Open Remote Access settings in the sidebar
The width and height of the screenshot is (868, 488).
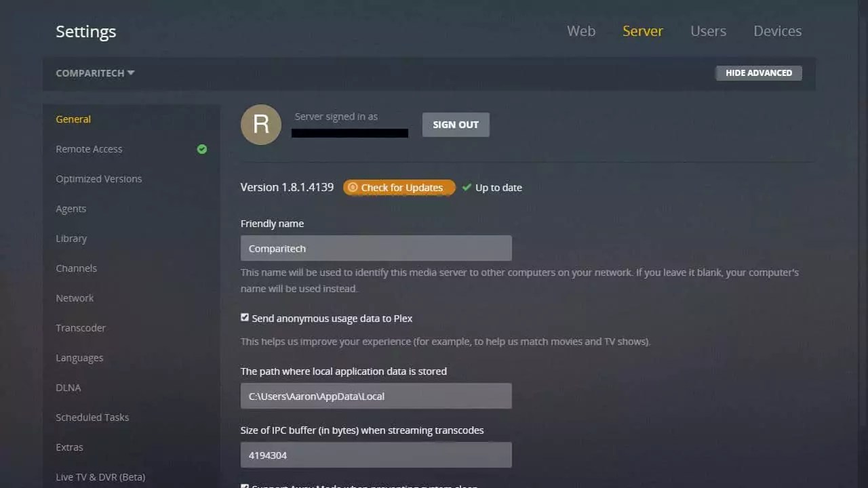pyautogui.click(x=89, y=149)
